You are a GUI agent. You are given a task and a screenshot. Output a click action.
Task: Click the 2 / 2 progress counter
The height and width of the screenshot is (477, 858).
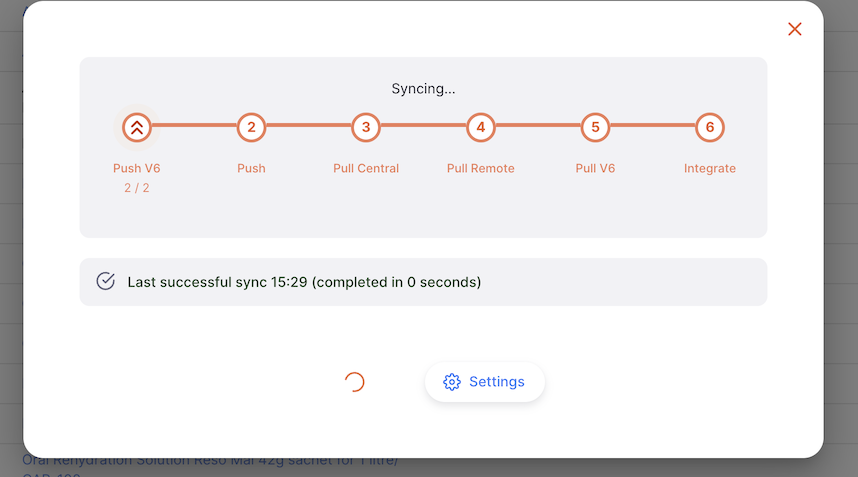tap(137, 188)
